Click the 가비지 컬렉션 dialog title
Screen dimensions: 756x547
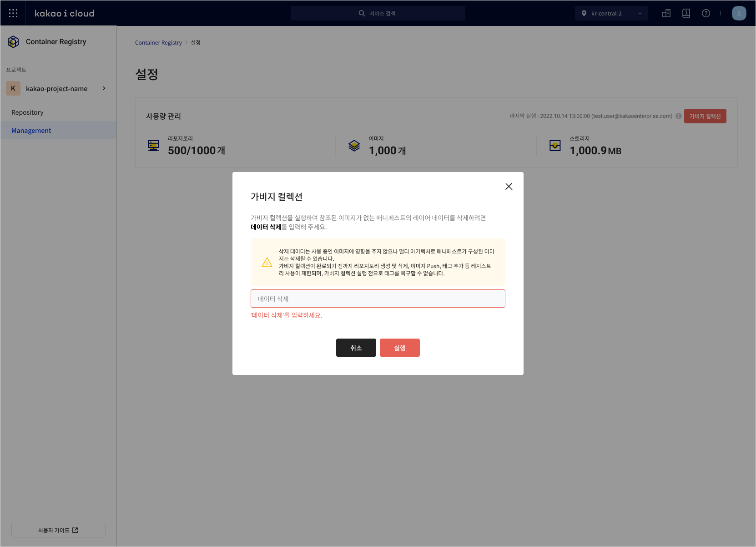[277, 197]
